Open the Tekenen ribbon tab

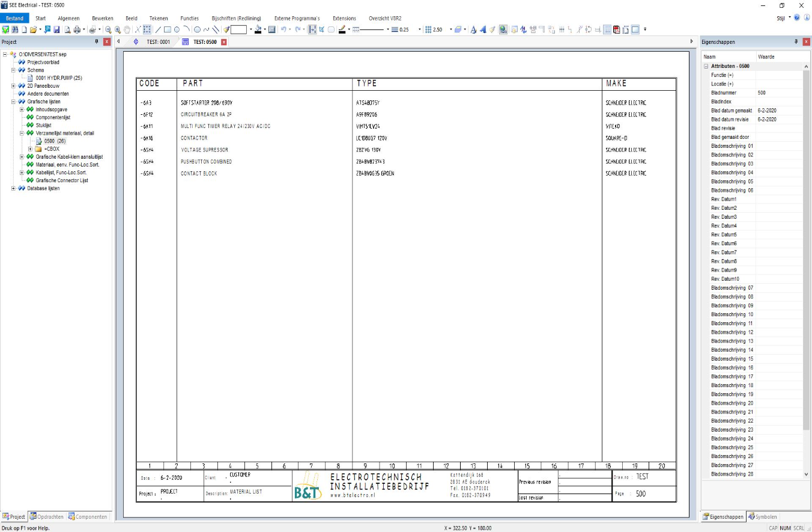[159, 19]
